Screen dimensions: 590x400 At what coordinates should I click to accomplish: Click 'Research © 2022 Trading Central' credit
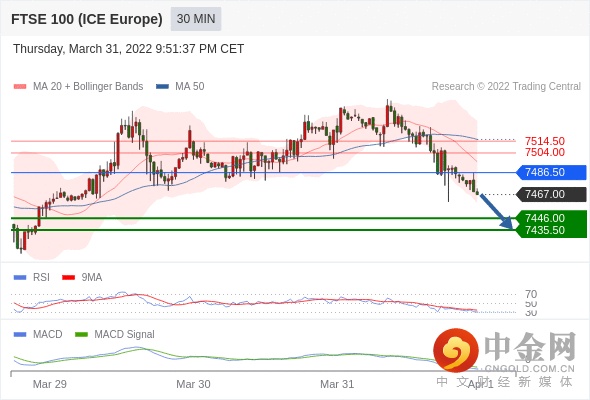coord(506,87)
